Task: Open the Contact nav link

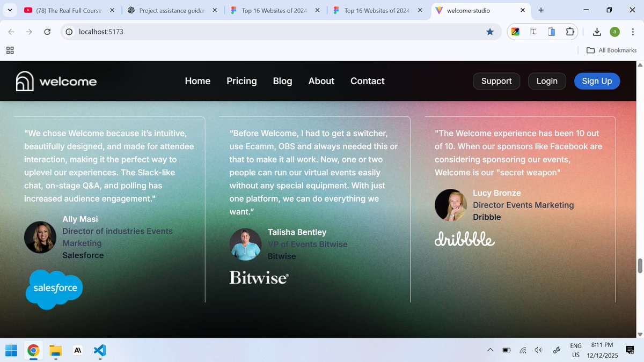Action: click(x=368, y=81)
